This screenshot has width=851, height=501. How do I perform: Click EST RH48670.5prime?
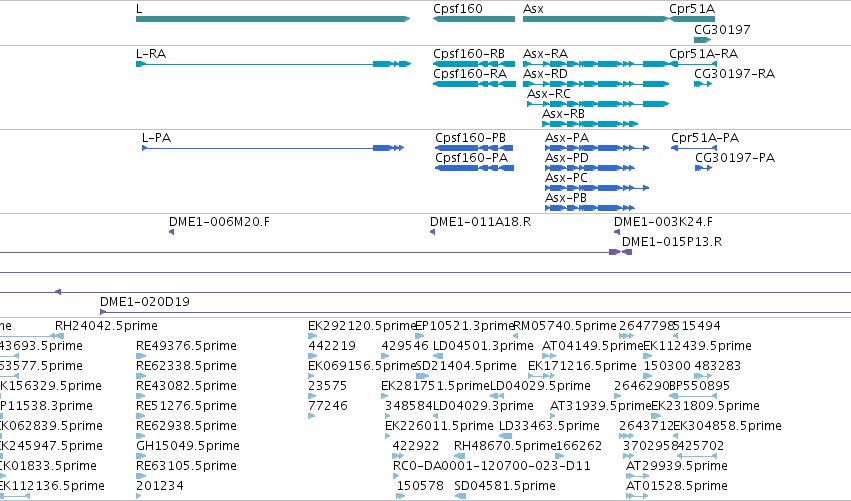click(460, 456)
